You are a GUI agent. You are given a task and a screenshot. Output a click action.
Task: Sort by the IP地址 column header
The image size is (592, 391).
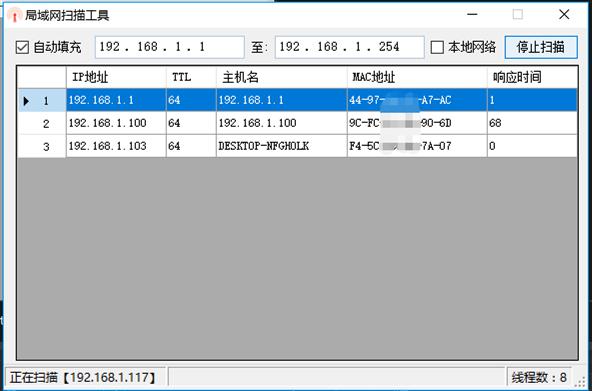point(116,77)
